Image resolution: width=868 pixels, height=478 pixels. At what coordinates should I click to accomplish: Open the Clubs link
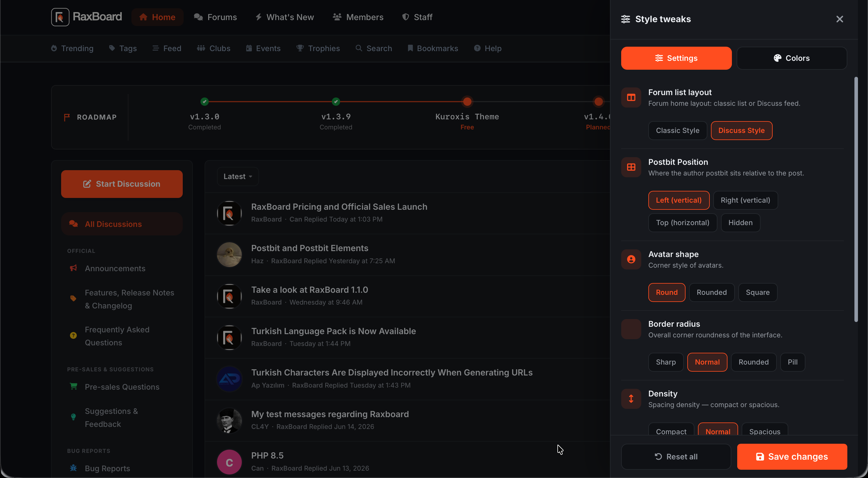coord(214,48)
